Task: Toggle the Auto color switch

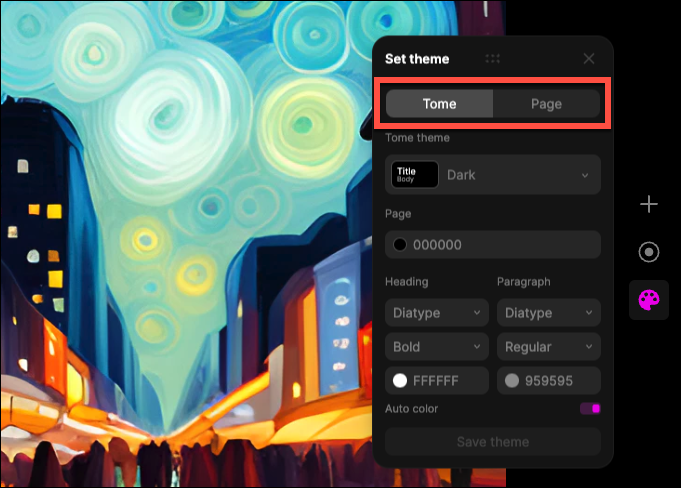Action: tap(590, 409)
